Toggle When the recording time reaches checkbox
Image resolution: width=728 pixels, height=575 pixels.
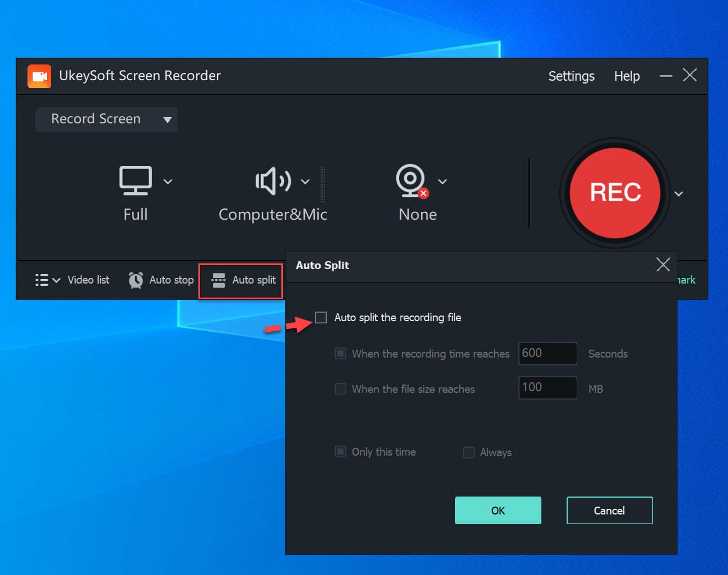point(340,354)
